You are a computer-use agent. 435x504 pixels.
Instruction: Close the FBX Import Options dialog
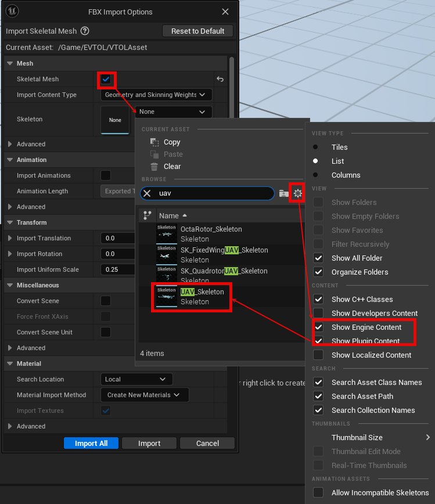[x=225, y=12]
